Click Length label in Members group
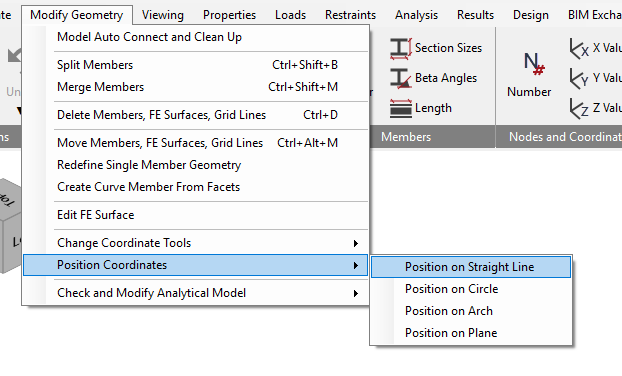622x376 pixels. click(x=433, y=108)
